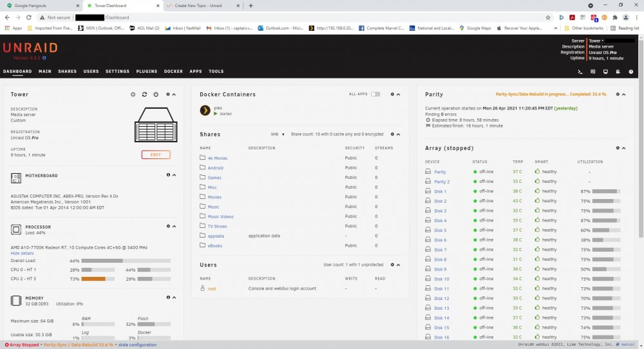Collapse the Docker Containers panel

tap(399, 95)
